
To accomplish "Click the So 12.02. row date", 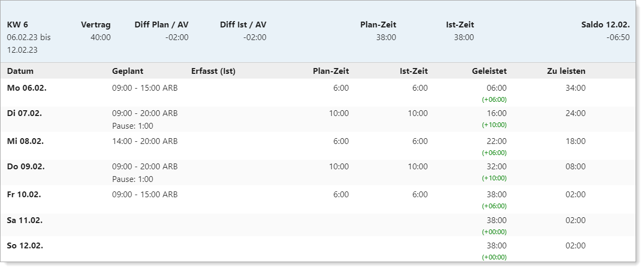I will pyautogui.click(x=25, y=246).
